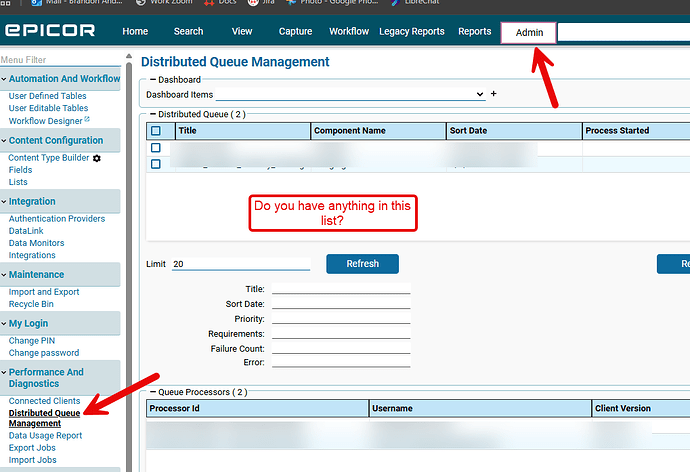Check the first Distributed Queue row checkbox

(x=156, y=147)
